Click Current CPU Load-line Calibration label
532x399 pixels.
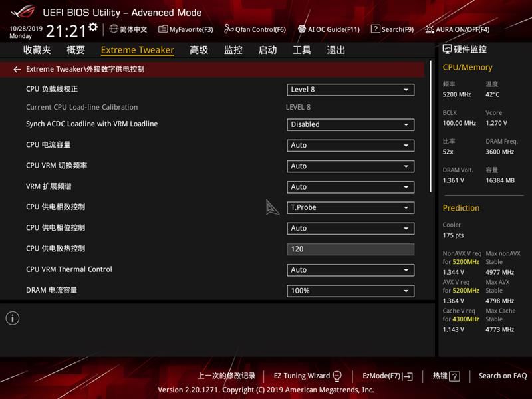[82, 107]
